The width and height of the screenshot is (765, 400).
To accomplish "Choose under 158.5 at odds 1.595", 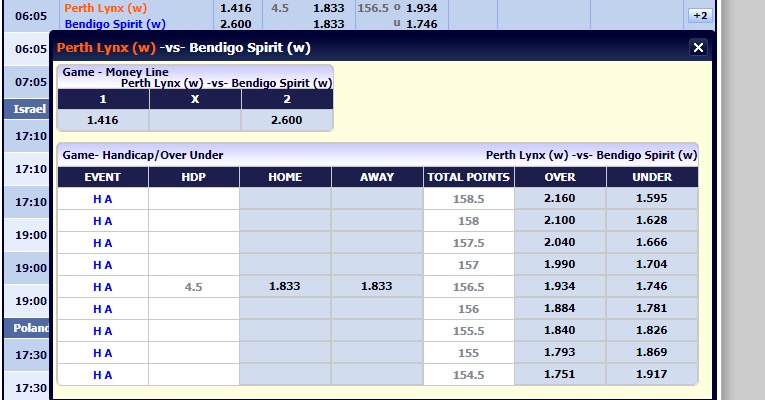I will [x=652, y=199].
